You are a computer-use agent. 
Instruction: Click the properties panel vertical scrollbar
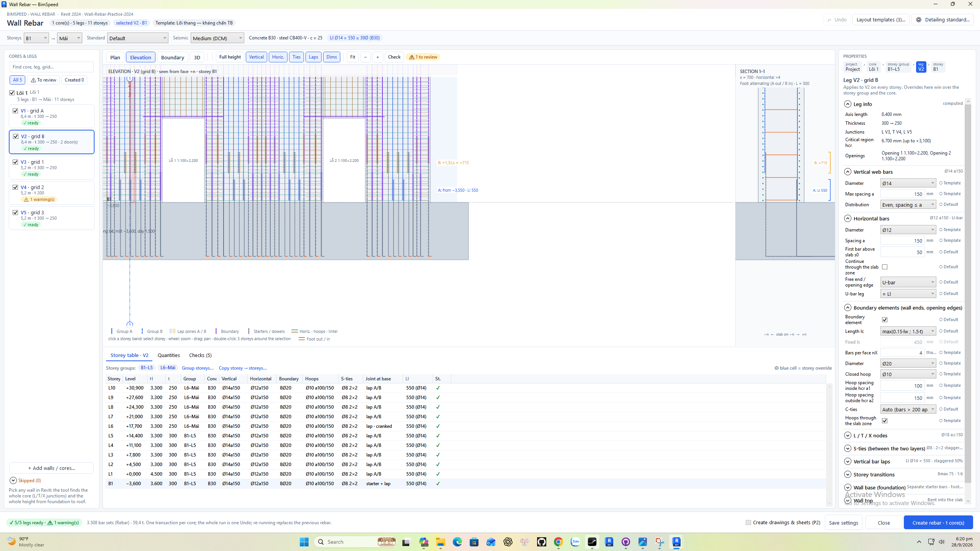coord(968,293)
